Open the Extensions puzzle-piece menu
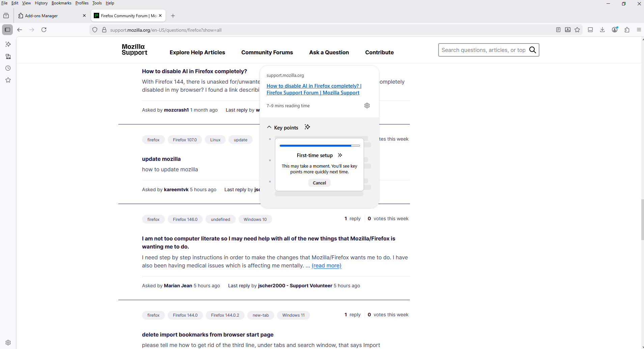The image size is (644, 349). pyautogui.click(x=627, y=30)
